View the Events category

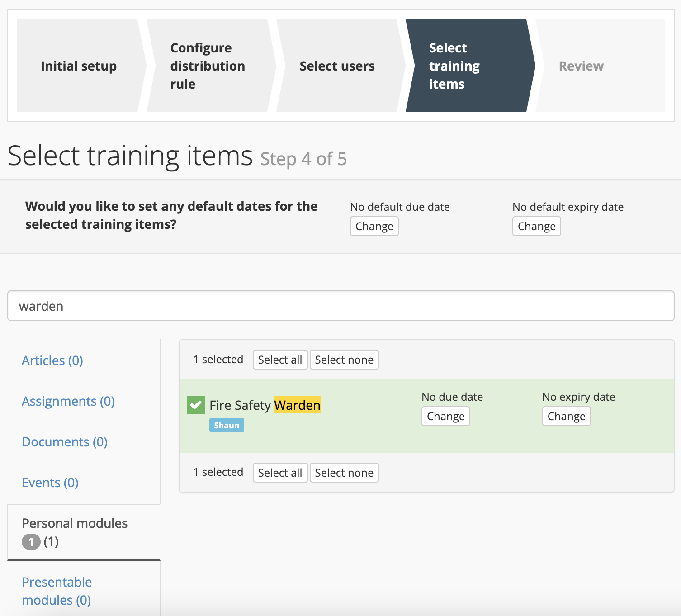pos(50,483)
